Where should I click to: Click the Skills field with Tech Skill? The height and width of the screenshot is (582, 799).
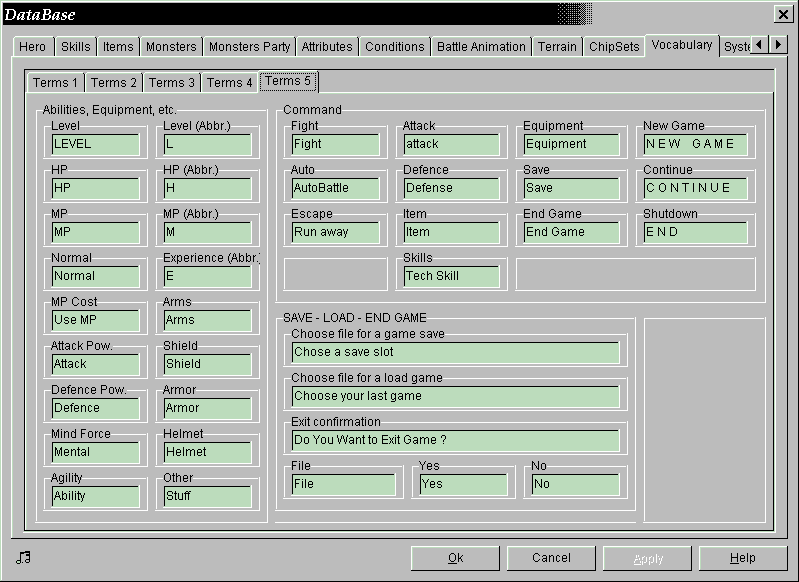(x=451, y=276)
